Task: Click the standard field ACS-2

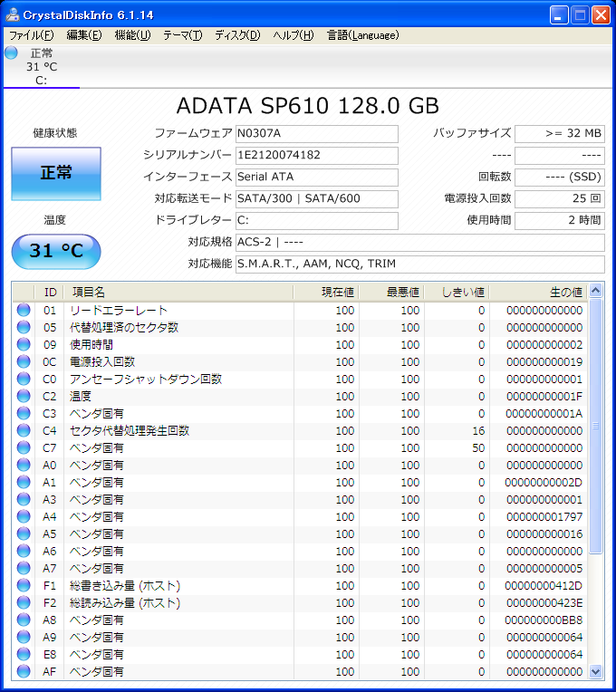Action: pyautogui.click(x=419, y=242)
